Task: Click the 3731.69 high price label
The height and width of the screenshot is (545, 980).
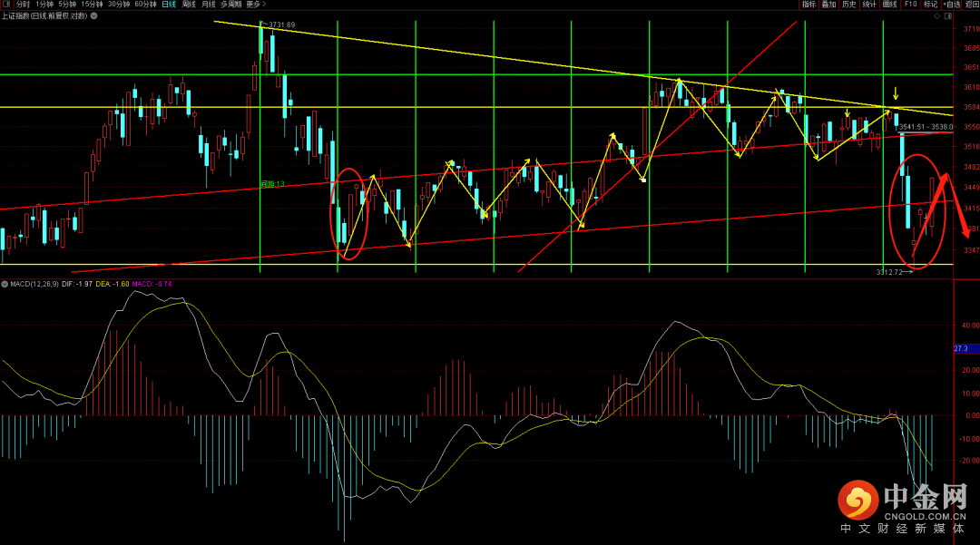Action: 282,25
